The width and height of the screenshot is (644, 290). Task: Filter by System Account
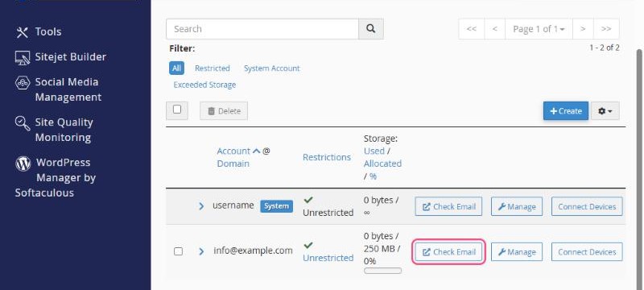pyautogui.click(x=272, y=68)
